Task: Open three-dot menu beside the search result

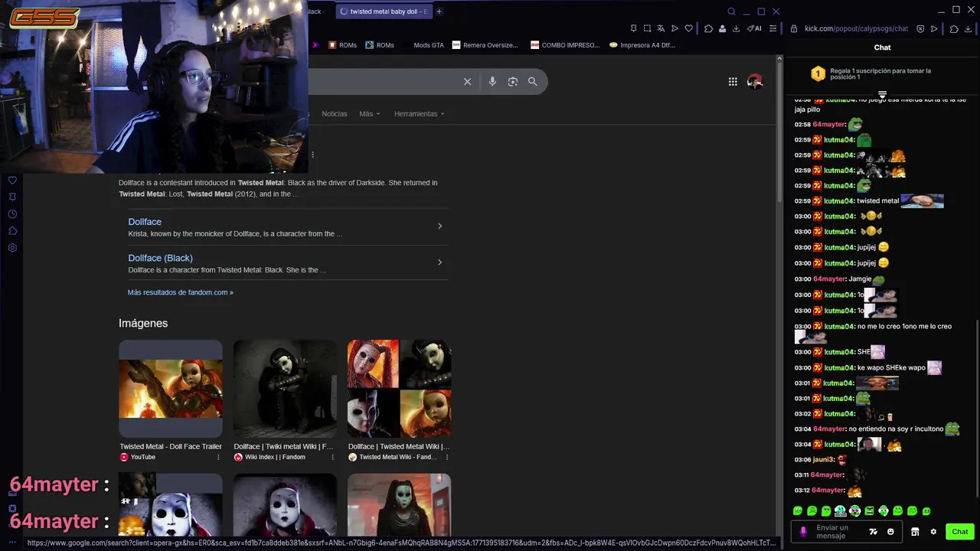Action: [312, 155]
